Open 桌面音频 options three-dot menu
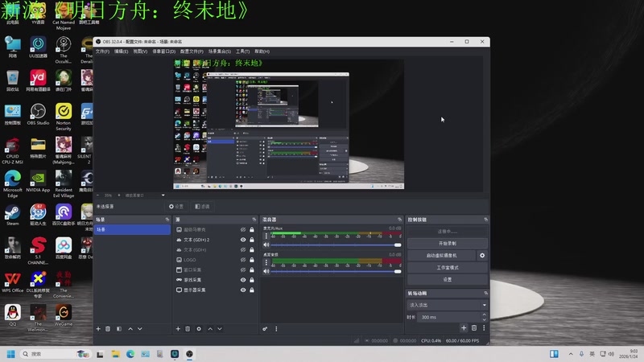Image resolution: width=644 pixels, height=362 pixels. (266, 262)
